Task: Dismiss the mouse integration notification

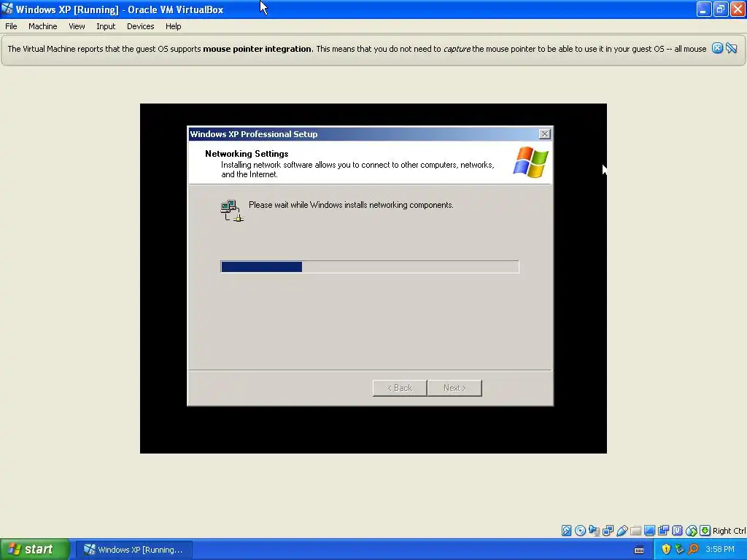Action: point(717,48)
